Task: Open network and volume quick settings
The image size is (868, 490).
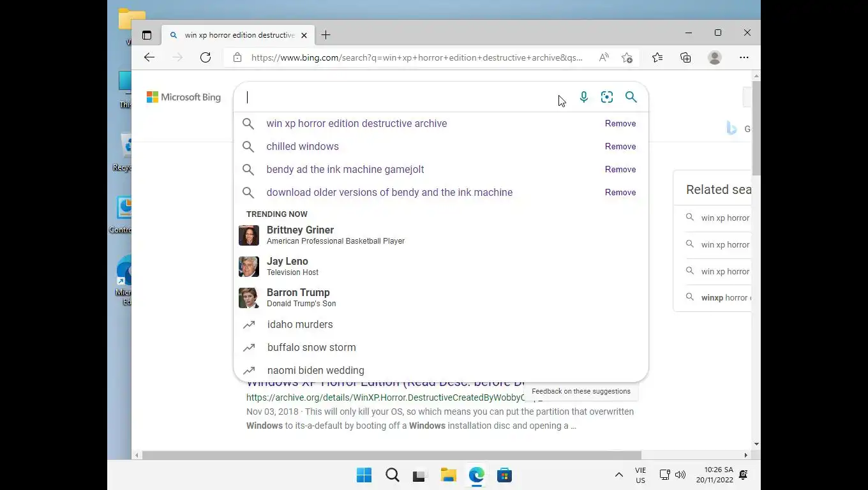Action: [672, 475]
